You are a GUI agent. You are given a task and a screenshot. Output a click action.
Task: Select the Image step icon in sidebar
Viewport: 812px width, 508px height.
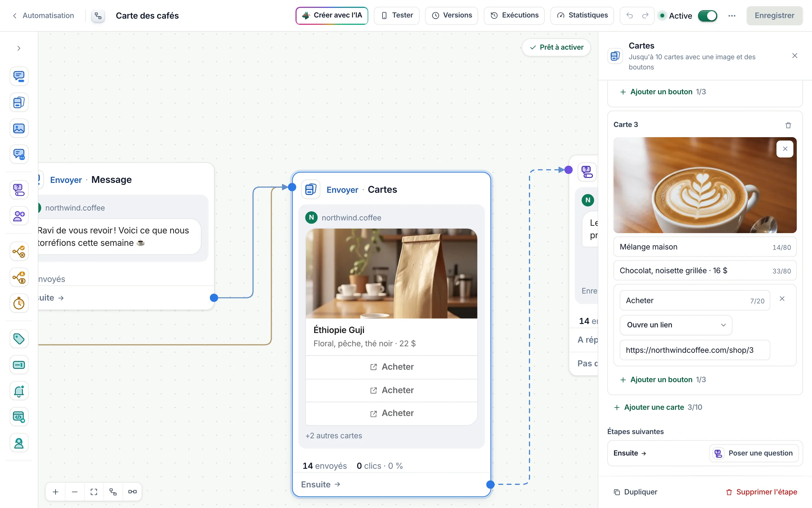19,128
